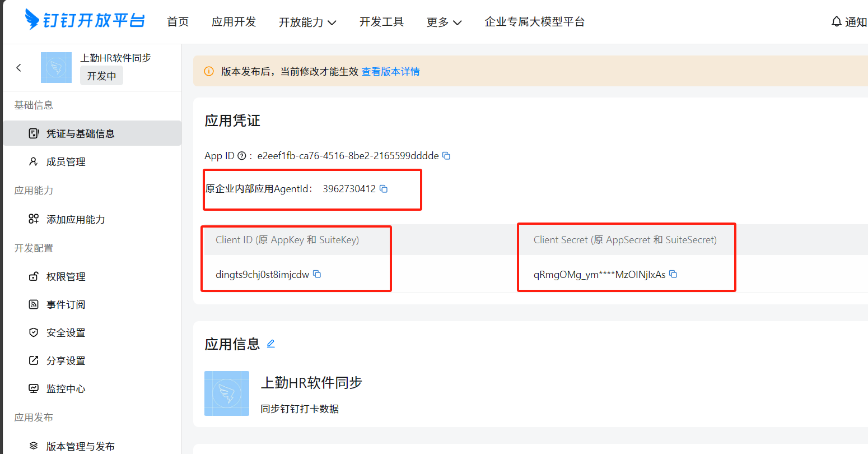Copy the Client ID dingts9chj0st8imjcdw
868x454 pixels.
pyautogui.click(x=317, y=274)
